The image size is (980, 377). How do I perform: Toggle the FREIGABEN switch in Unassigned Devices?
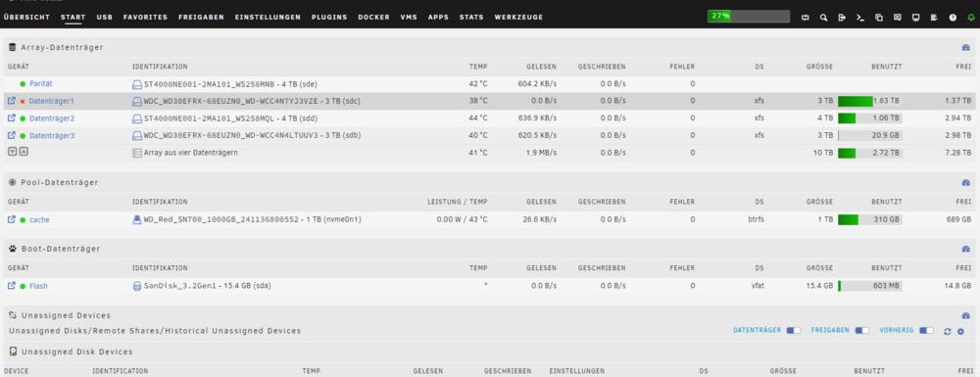point(862,330)
